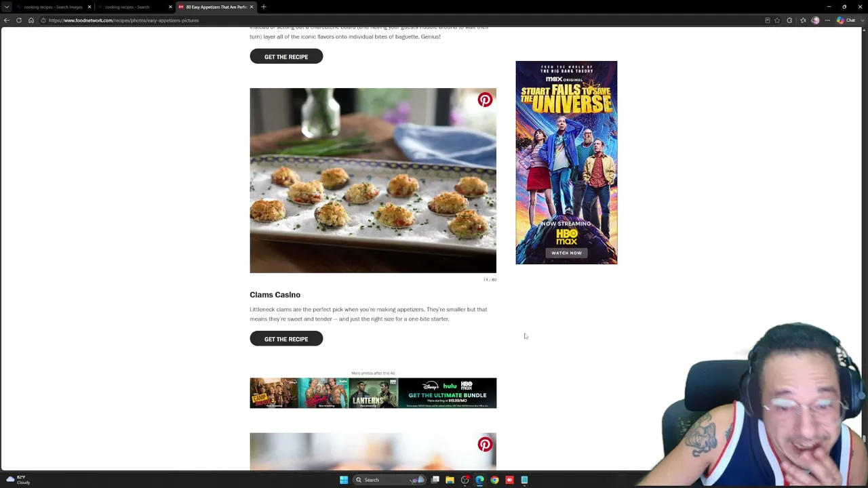Open the browser home page
This screenshot has width=868, height=488.
click(31, 20)
